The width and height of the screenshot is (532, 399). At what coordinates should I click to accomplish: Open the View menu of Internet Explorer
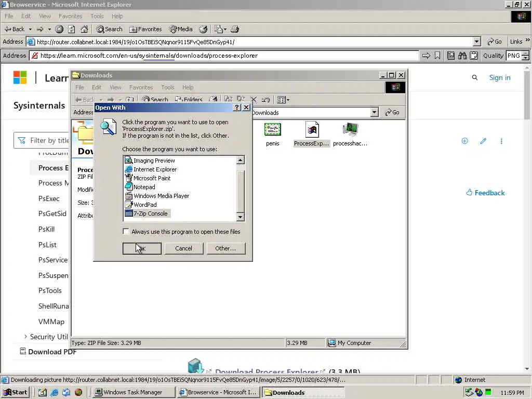(x=45, y=16)
